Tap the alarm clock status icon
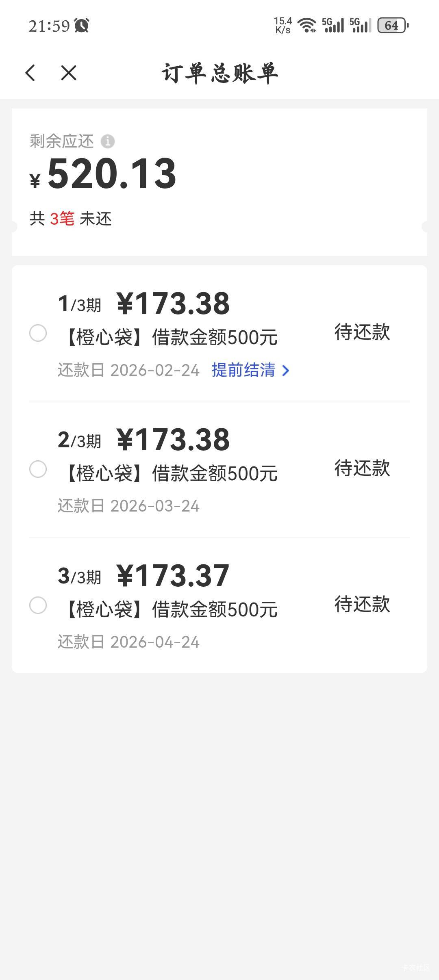Image resolution: width=439 pixels, height=980 pixels. click(x=82, y=26)
